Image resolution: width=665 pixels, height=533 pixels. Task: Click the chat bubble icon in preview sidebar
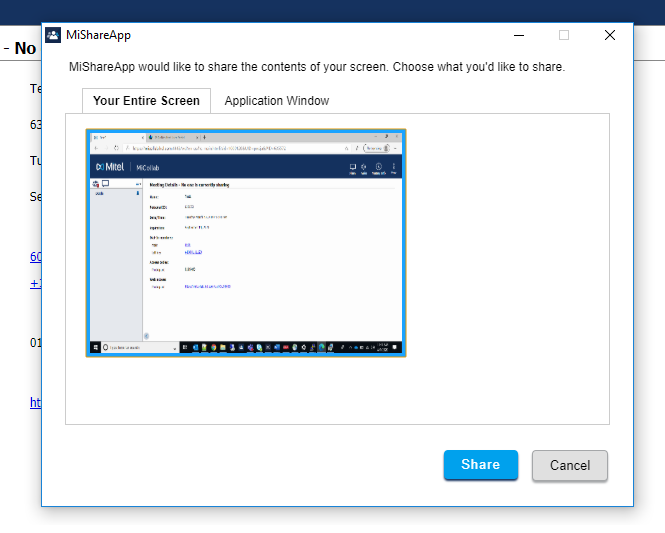[105, 184]
